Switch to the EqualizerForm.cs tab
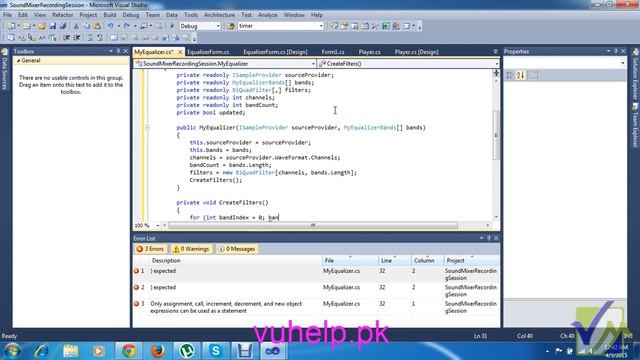The height and width of the screenshot is (360, 640). pos(208,52)
